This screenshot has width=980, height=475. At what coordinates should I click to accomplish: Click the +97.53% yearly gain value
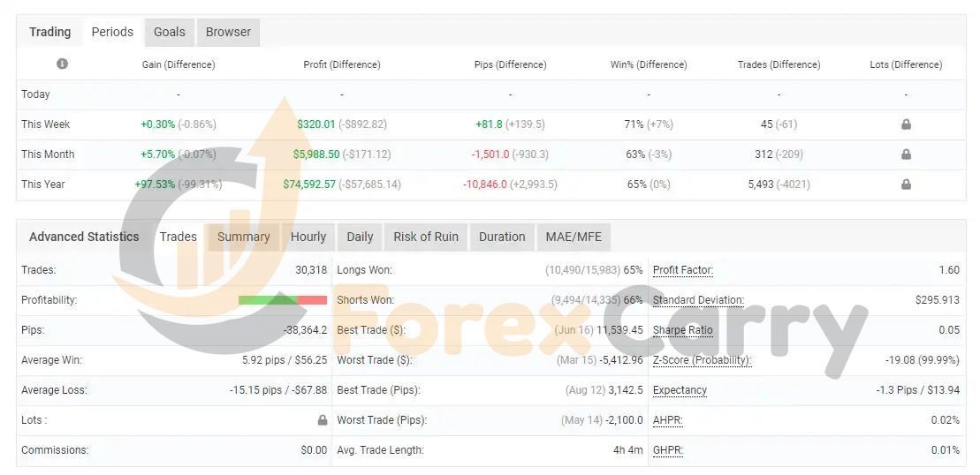click(x=155, y=185)
